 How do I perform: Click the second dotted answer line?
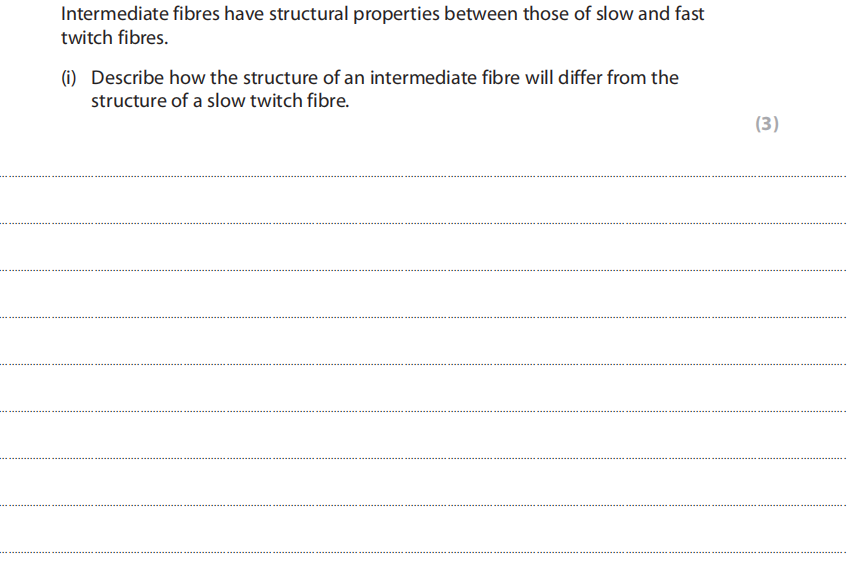pyautogui.click(x=428, y=223)
